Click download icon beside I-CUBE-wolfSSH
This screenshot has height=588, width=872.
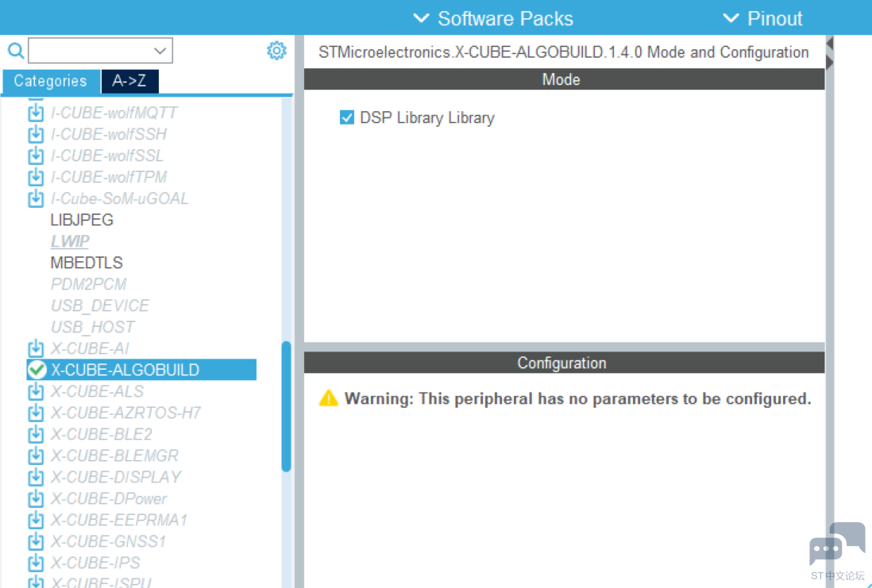point(36,134)
